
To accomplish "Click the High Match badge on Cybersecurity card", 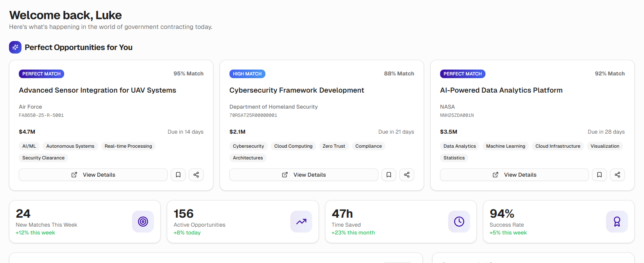I will (x=247, y=74).
